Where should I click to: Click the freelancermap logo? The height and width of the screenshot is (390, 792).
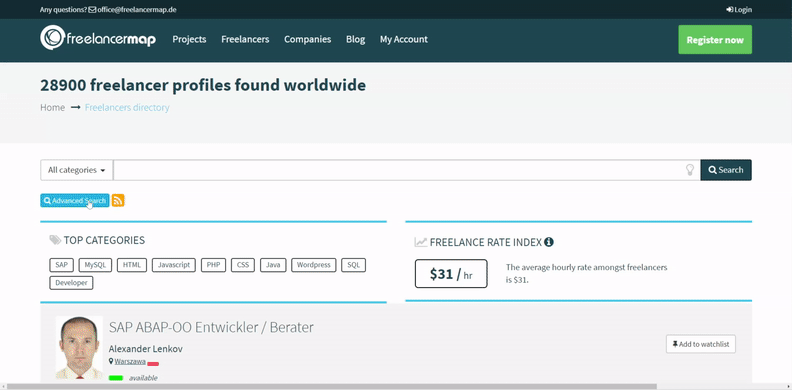(x=98, y=38)
